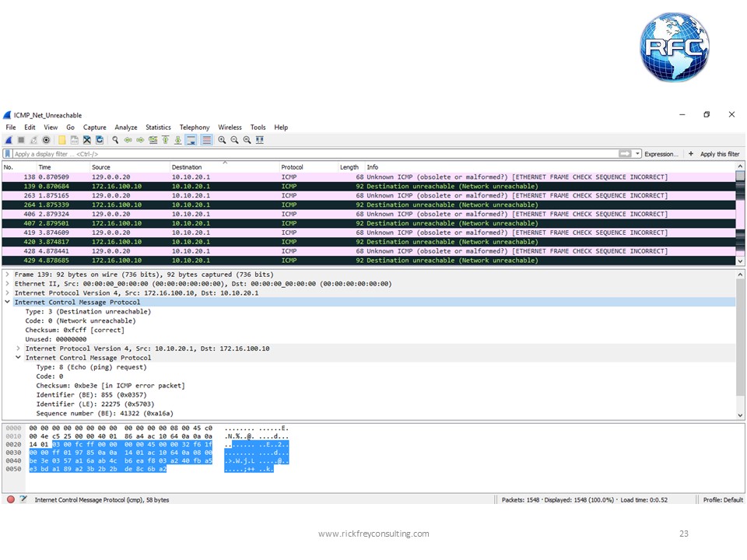Open the Go menu
Image resolution: width=747 pixels, height=560 pixels.
pyautogui.click(x=71, y=128)
